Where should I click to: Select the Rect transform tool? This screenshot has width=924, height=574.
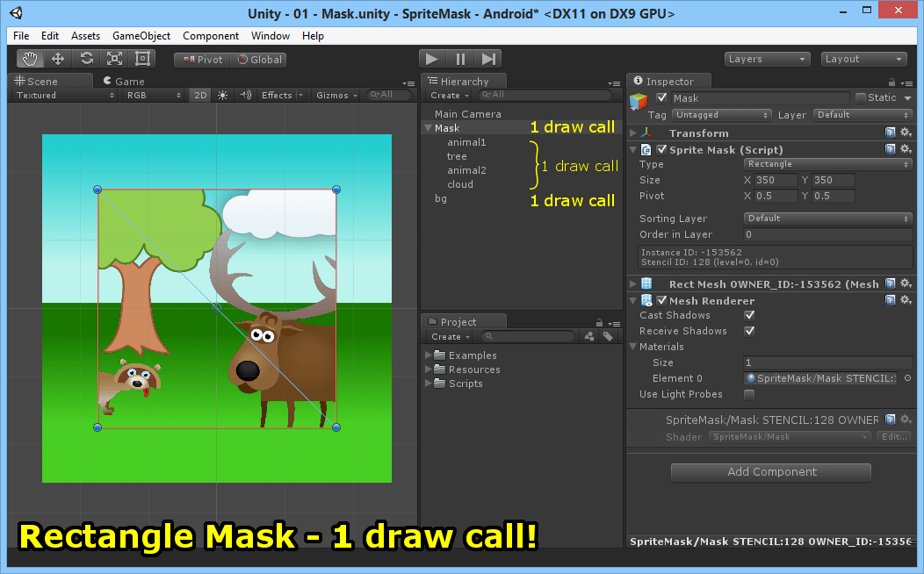click(x=141, y=58)
